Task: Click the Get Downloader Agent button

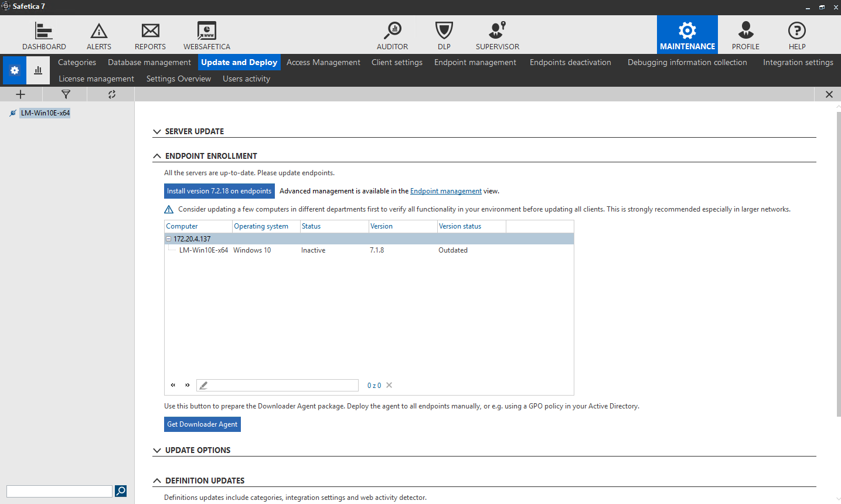Action: tap(202, 424)
